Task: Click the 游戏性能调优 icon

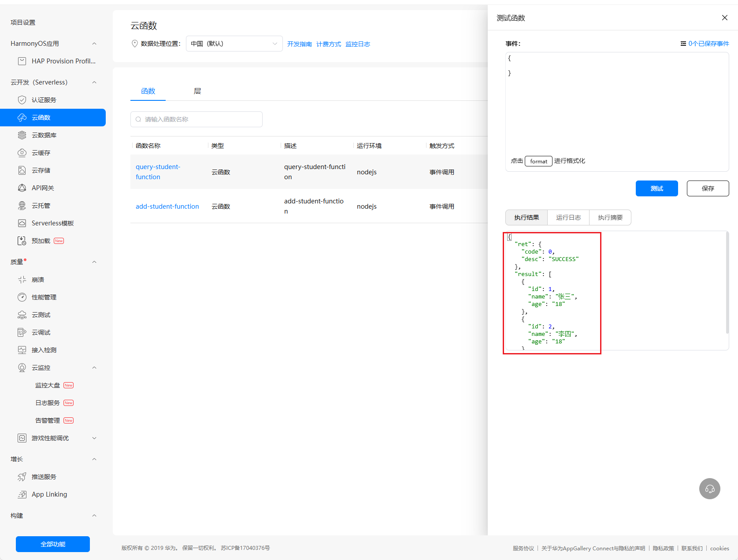Action: click(22, 438)
